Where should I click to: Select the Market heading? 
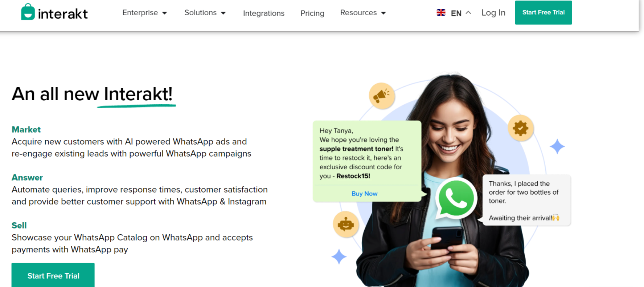[x=26, y=129]
